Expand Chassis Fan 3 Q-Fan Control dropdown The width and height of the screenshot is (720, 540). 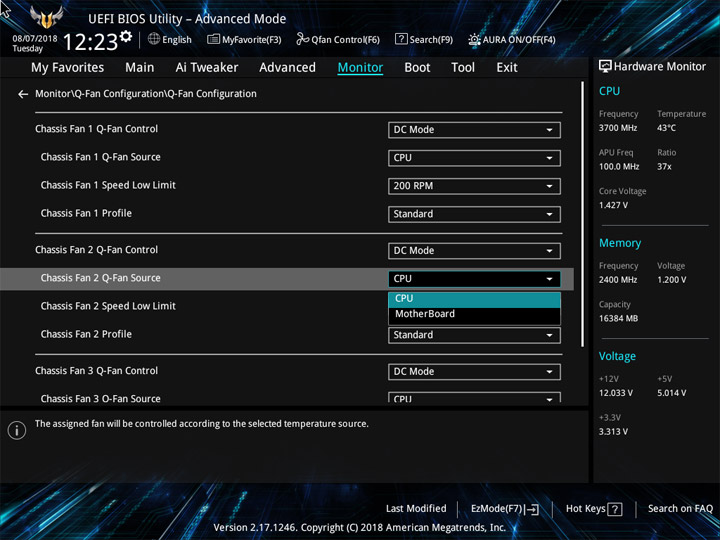coord(474,371)
